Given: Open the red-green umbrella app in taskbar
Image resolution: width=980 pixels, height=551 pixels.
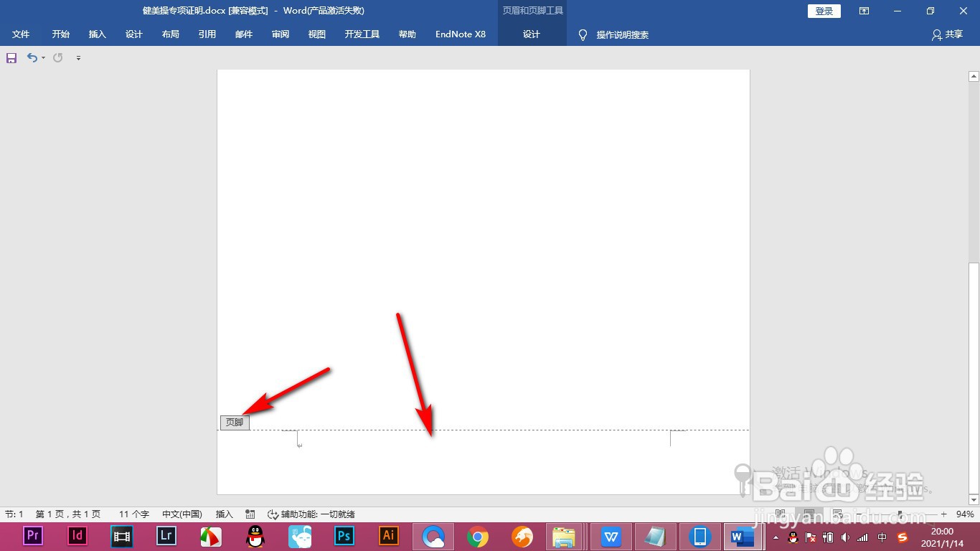Looking at the screenshot, I should 211,536.
